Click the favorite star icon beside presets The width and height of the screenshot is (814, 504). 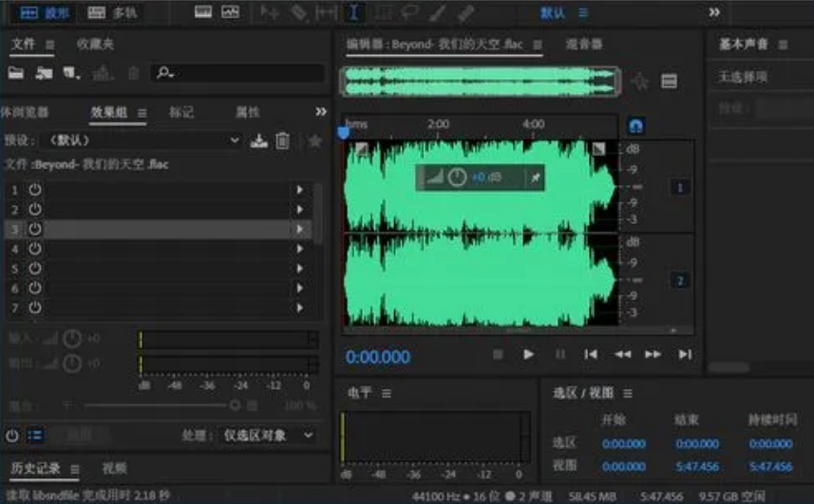pyautogui.click(x=314, y=141)
